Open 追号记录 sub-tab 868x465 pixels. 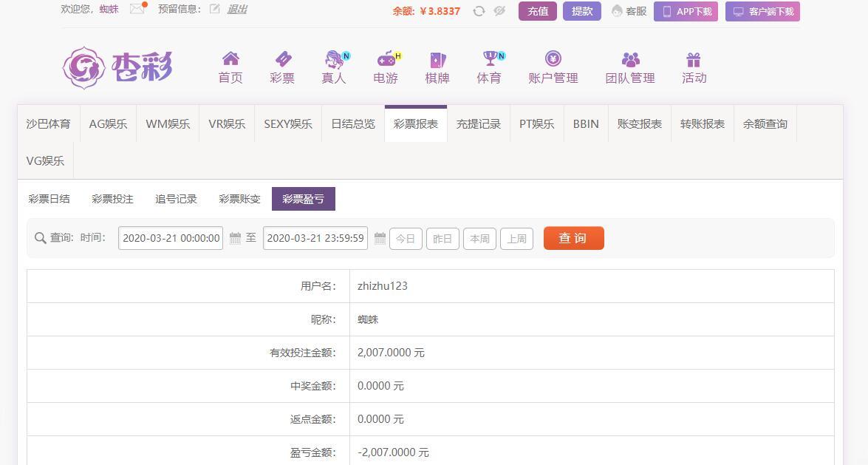(x=176, y=199)
